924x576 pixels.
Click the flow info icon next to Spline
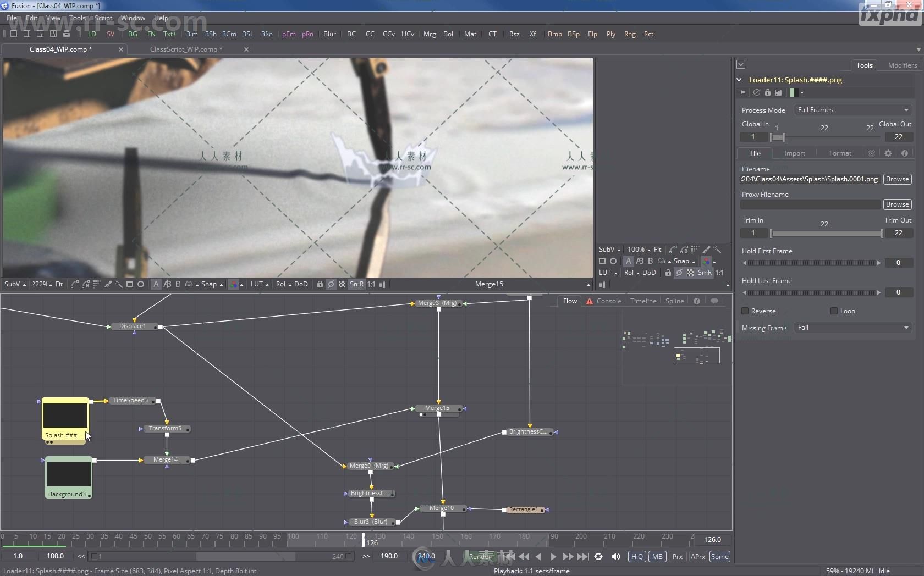[697, 301]
